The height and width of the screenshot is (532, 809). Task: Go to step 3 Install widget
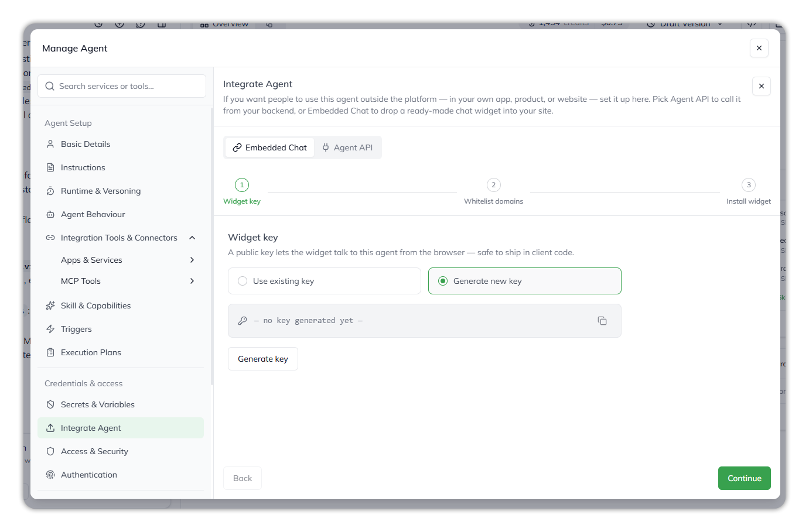(749, 191)
